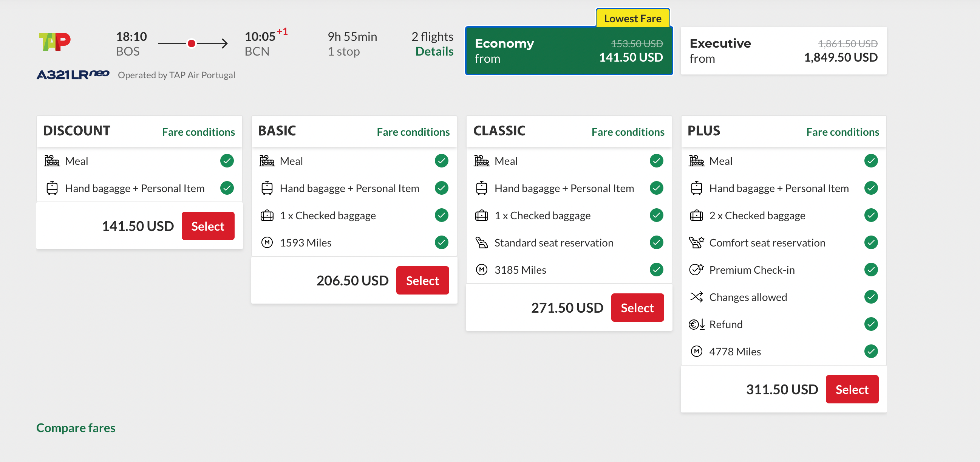The height and width of the screenshot is (462, 980).
Task: Switch to the Executive fare tab
Action: pyautogui.click(x=783, y=51)
